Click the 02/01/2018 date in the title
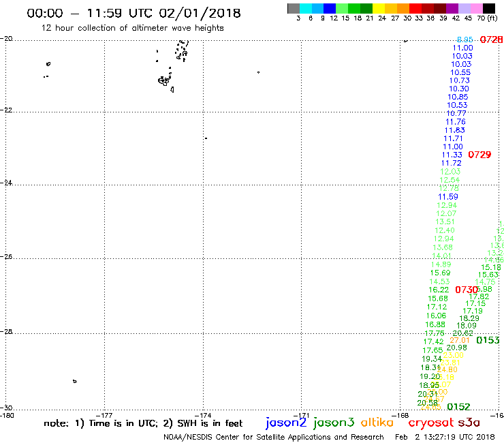 click(200, 14)
